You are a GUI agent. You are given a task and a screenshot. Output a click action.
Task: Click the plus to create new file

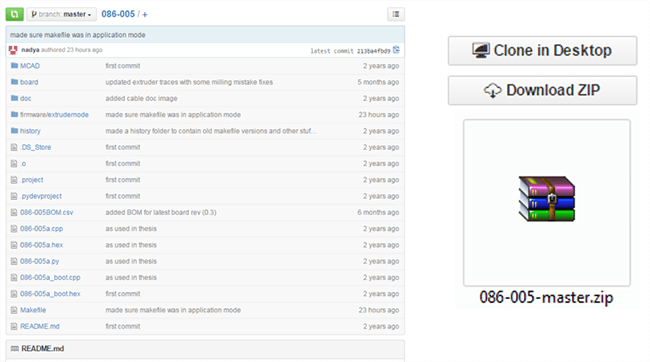point(145,15)
